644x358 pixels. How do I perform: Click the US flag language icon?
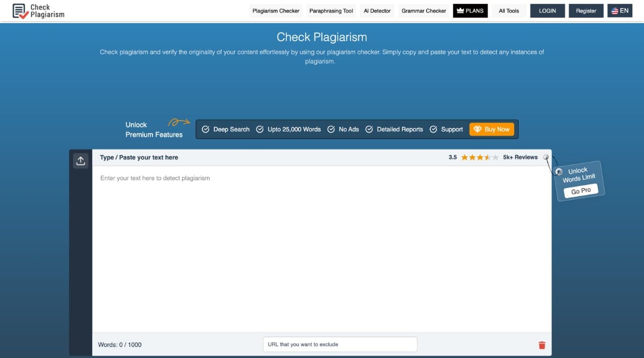[x=614, y=11]
